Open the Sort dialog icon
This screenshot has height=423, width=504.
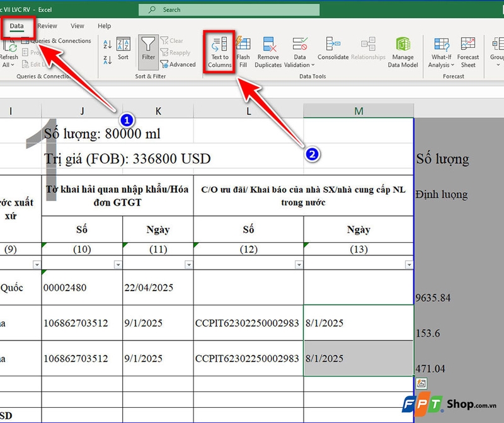coord(123,50)
